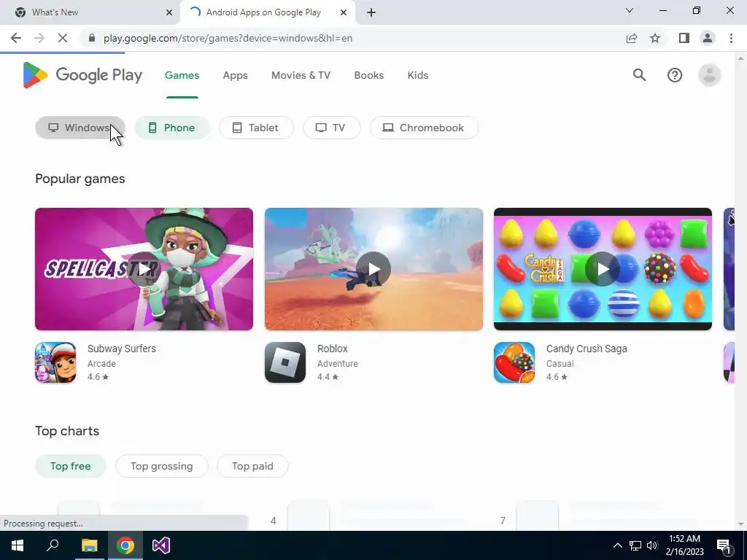Open the Subway Surfers app icon
The height and width of the screenshot is (560, 747).
click(55, 362)
